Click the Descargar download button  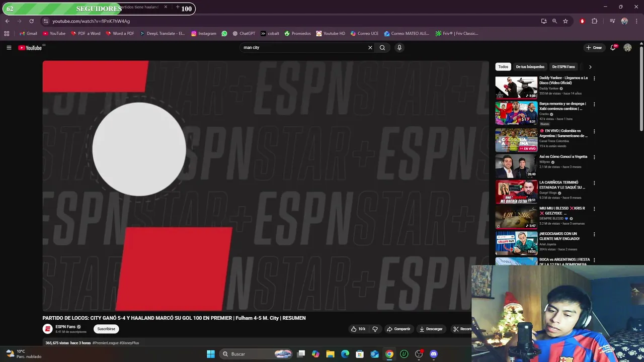pyautogui.click(x=431, y=329)
